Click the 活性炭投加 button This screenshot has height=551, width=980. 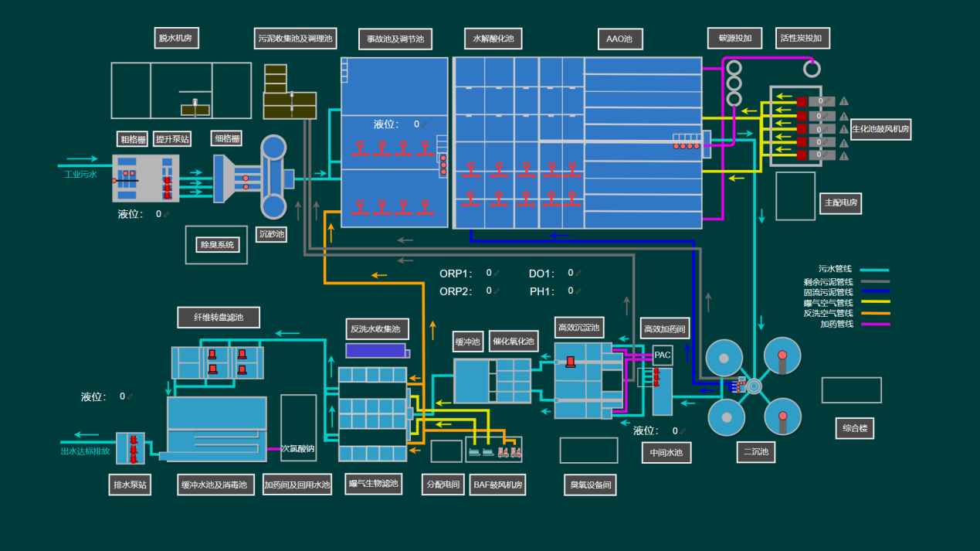point(802,38)
